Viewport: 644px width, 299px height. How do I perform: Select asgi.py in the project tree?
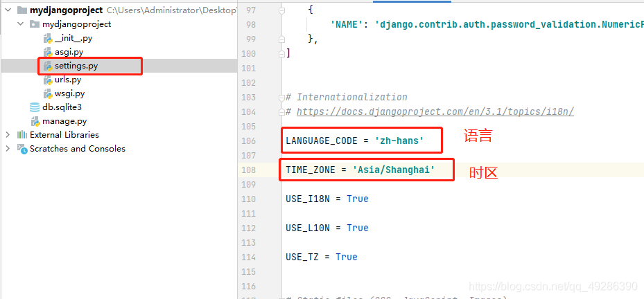pos(69,53)
